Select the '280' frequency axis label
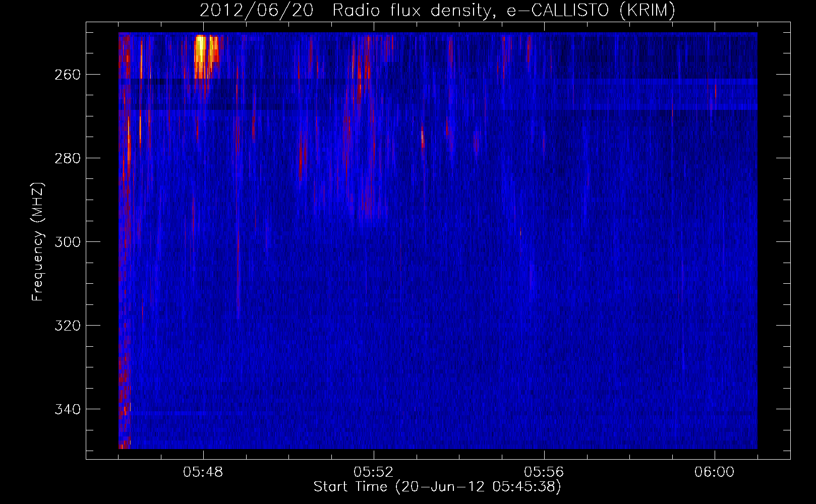The width and height of the screenshot is (816, 504). pos(68,158)
